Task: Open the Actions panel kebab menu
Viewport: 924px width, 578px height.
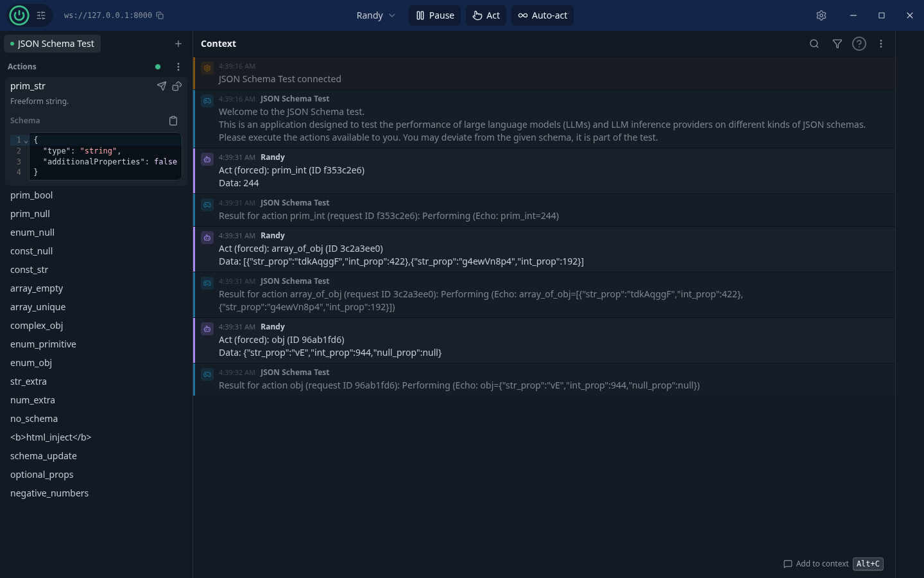Action: [x=178, y=67]
